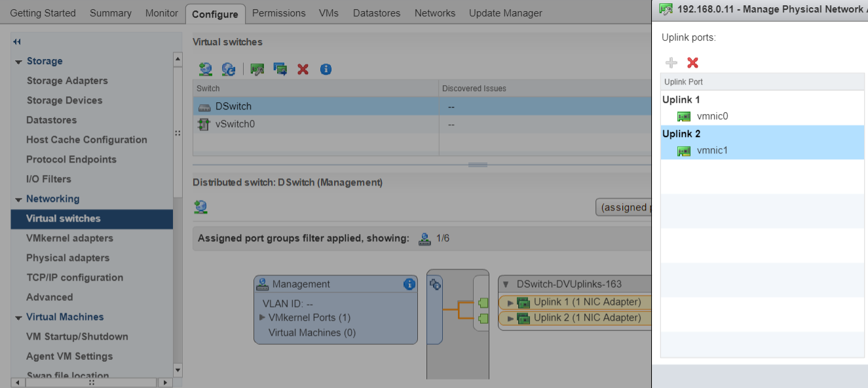This screenshot has width=868, height=388.
Task: Switch to the Monitor tab
Action: click(162, 13)
